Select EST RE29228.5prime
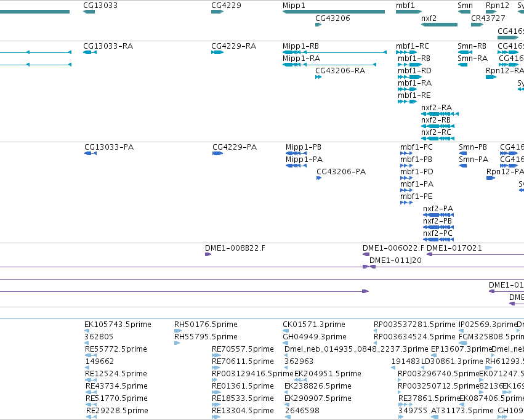Image resolution: width=524 pixels, height=420 pixels. pyautogui.click(x=91, y=417)
